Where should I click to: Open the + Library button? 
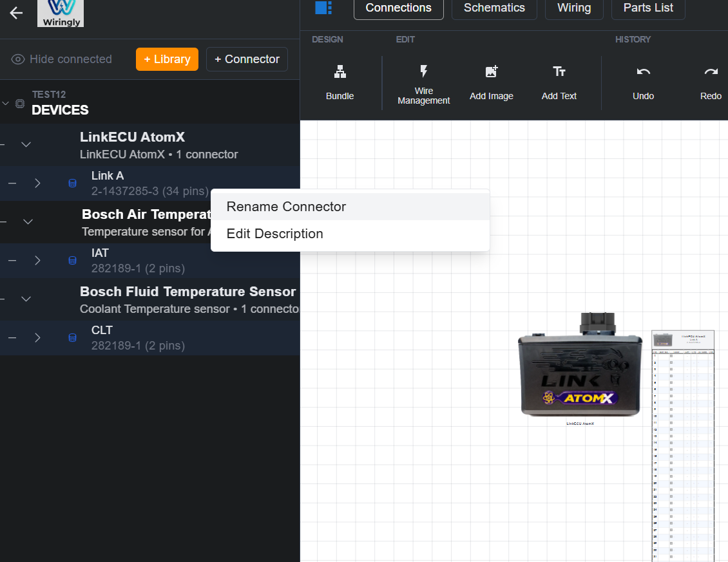167,59
